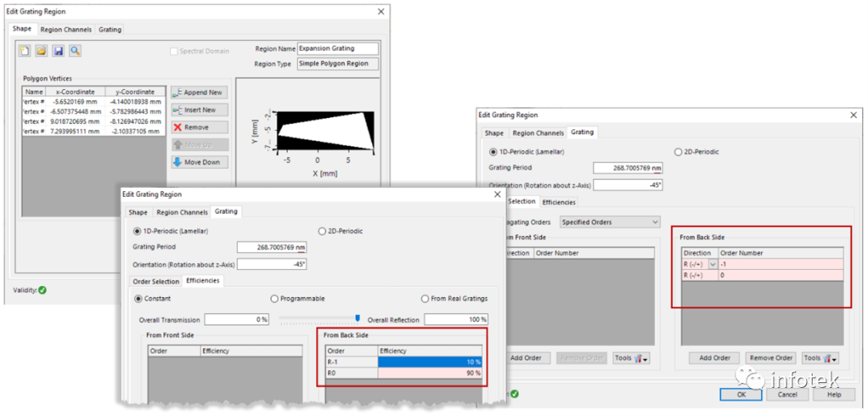The image size is (868, 416).
Task: Click Overall Transmission 0 % field
Action: click(237, 320)
